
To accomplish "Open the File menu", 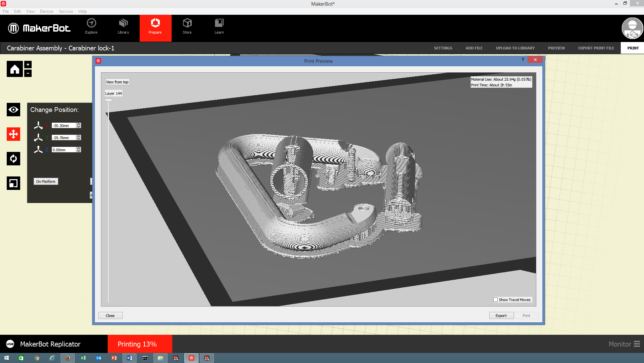I will point(6,11).
